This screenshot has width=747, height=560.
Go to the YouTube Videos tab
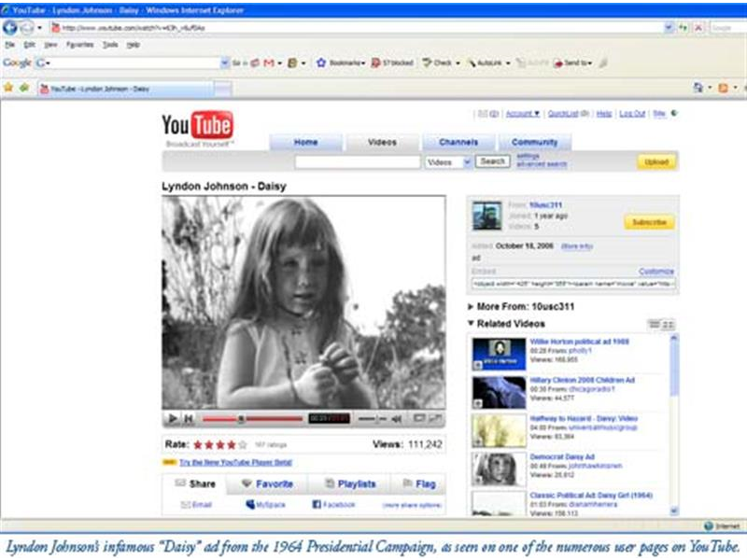(x=382, y=143)
